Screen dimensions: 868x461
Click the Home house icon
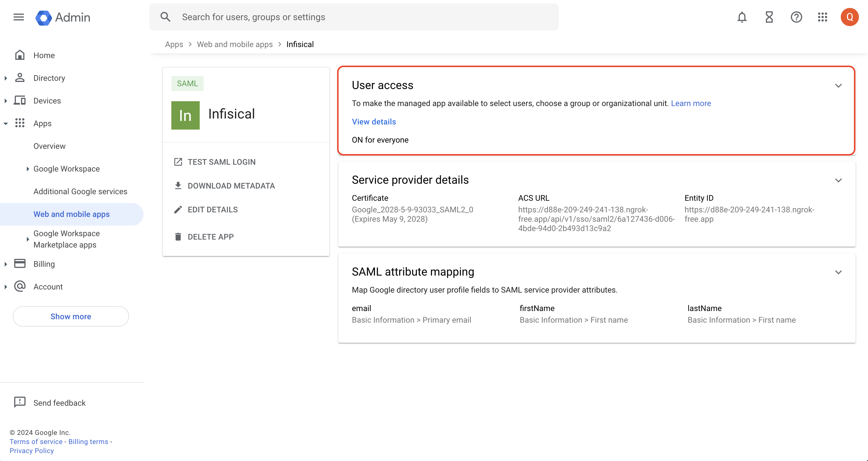20,55
